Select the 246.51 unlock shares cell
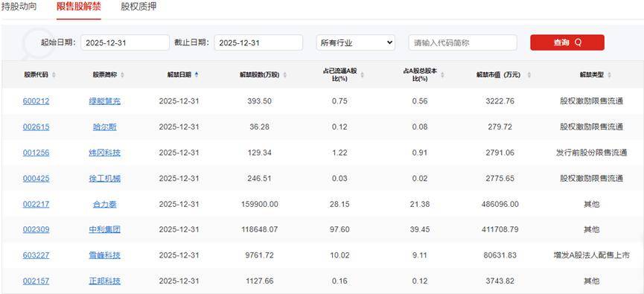The height and width of the screenshot is (294, 644). point(260,179)
